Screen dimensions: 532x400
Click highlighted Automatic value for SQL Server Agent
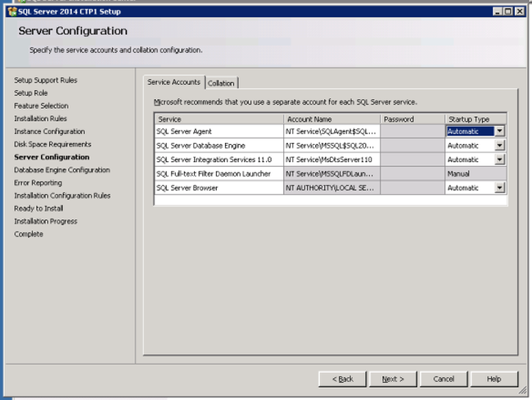coord(470,131)
